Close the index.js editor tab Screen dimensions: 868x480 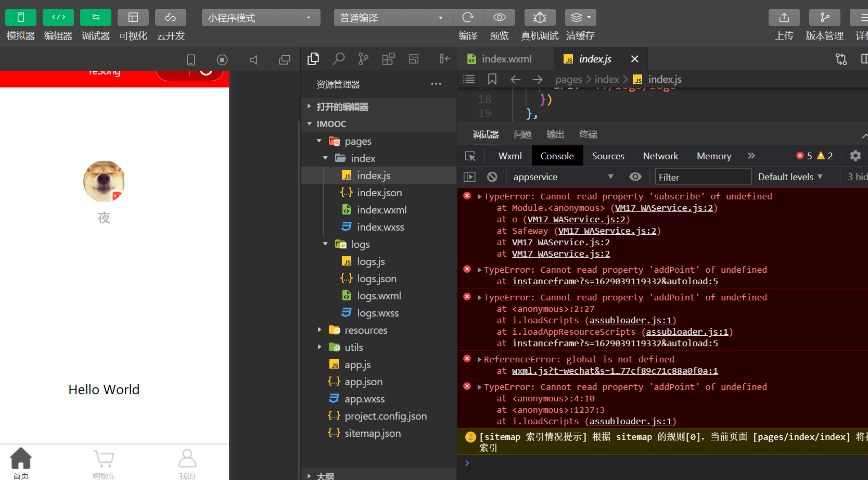tap(635, 59)
